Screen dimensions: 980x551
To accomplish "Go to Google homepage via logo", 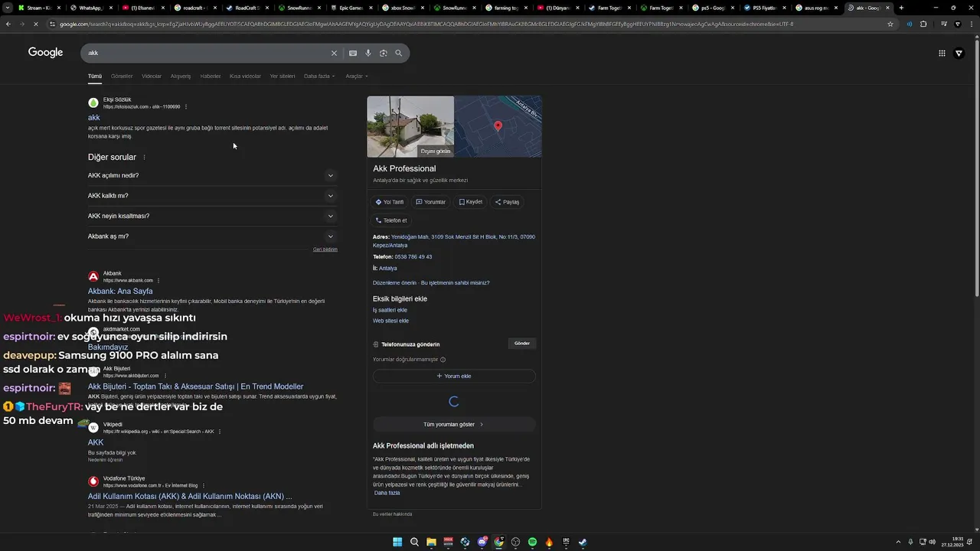I will tap(45, 52).
